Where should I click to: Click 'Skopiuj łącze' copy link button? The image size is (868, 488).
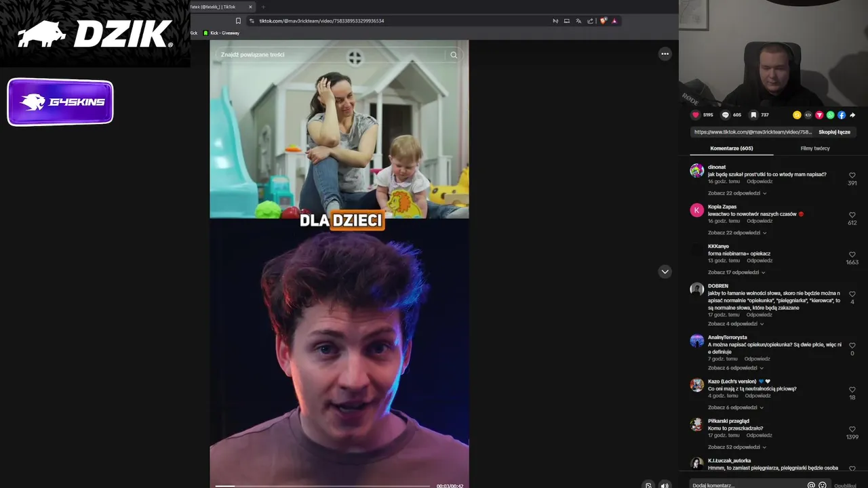tap(834, 132)
